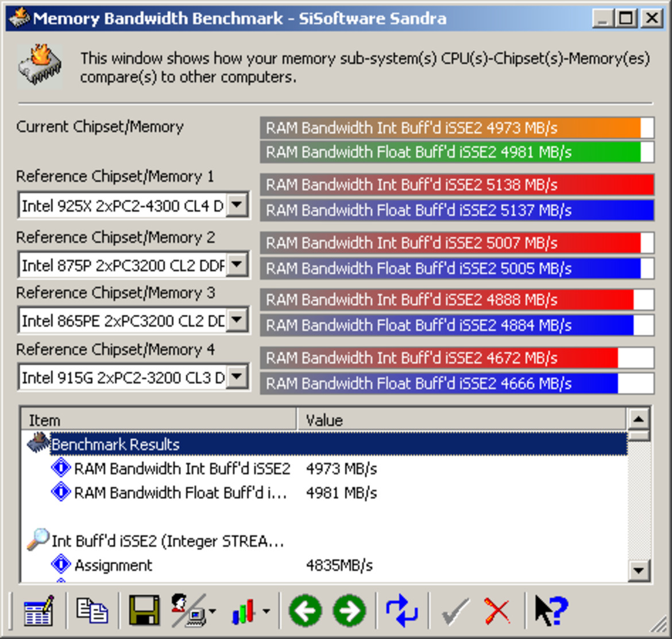672x639 pixels.
Task: Click the red Int Buff'd 4672 MB/s bar
Action: [457, 358]
